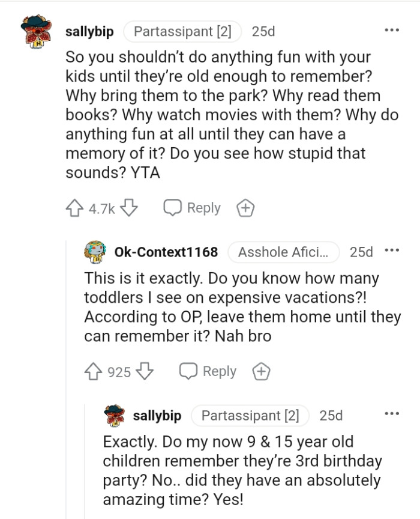This screenshot has width=420, height=519.
Task: Upvote sallybip's top comment
Action: point(73,207)
